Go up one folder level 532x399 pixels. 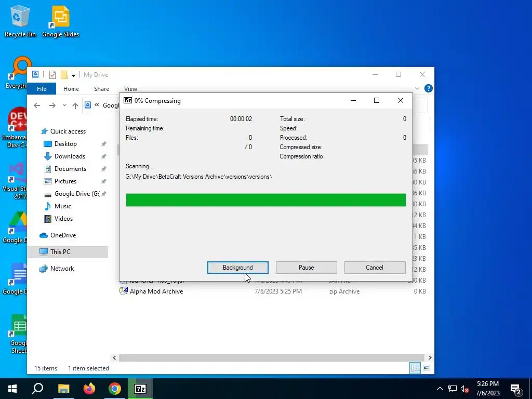(x=75, y=105)
